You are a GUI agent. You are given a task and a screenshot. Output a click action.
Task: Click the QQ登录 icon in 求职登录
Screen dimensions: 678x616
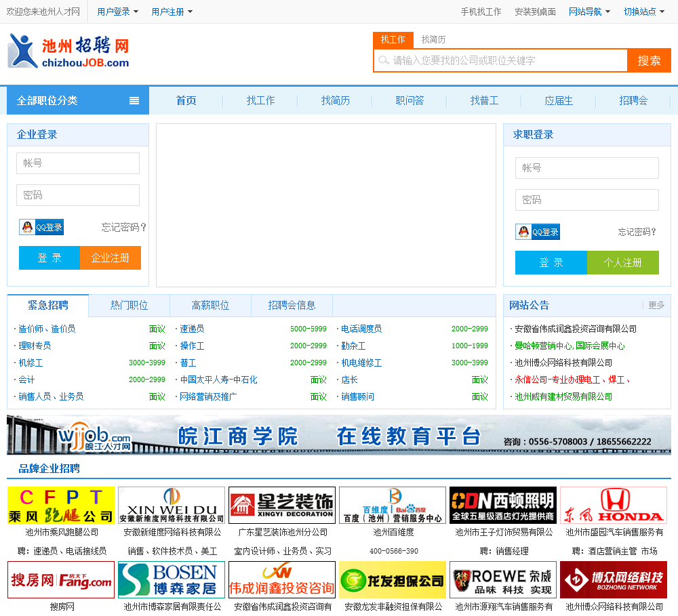pyautogui.click(x=538, y=232)
